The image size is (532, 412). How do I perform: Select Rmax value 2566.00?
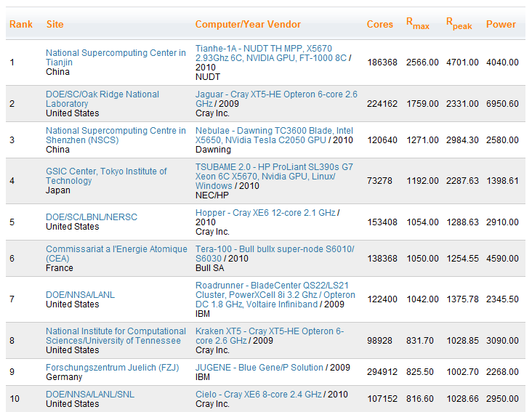click(x=422, y=62)
